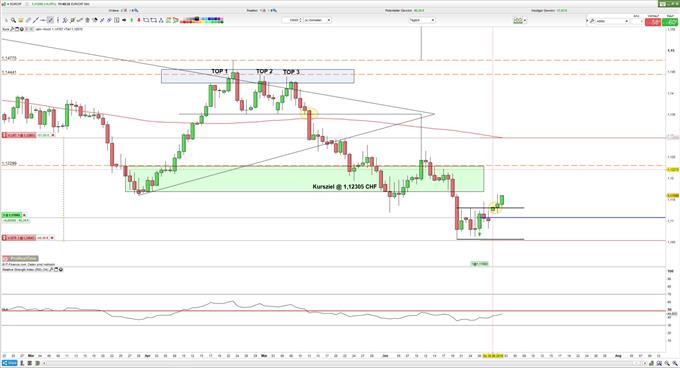Pick the black color in toolbar palette
The image size is (680, 368).
pyautogui.click(x=197, y=18)
